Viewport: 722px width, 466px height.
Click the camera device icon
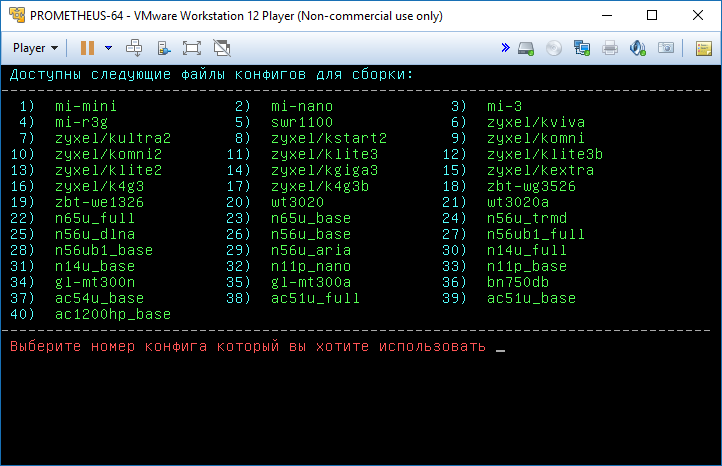pos(666,47)
